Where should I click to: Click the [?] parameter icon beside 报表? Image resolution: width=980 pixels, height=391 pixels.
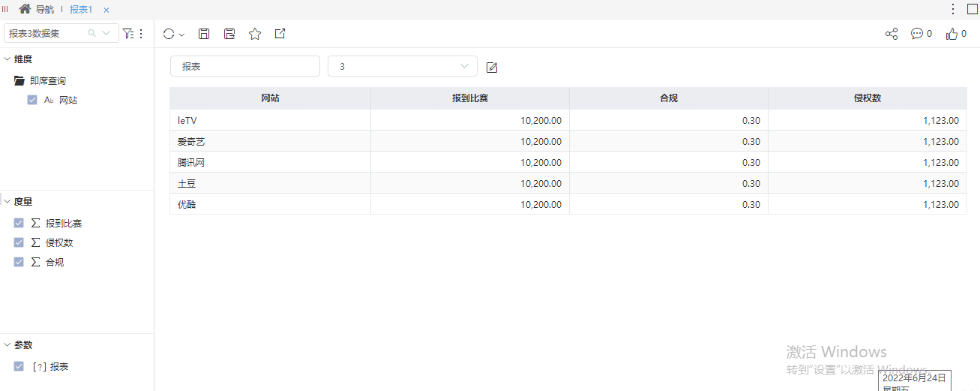tap(39, 366)
